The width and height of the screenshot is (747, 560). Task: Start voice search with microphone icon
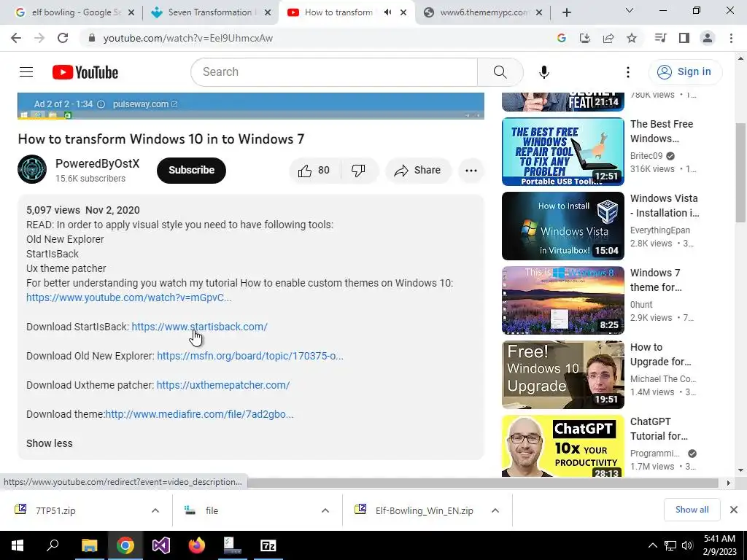coord(543,72)
